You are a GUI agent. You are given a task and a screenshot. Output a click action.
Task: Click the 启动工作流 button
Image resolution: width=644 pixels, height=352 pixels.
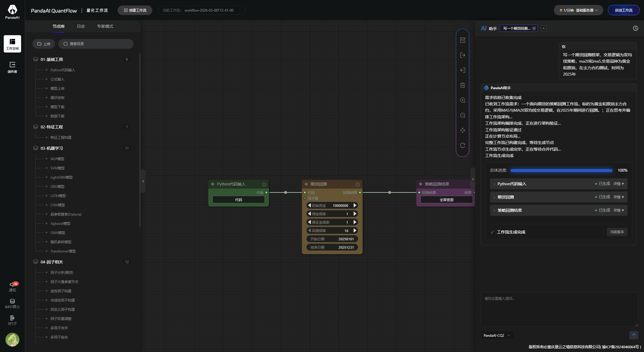(x=623, y=10)
